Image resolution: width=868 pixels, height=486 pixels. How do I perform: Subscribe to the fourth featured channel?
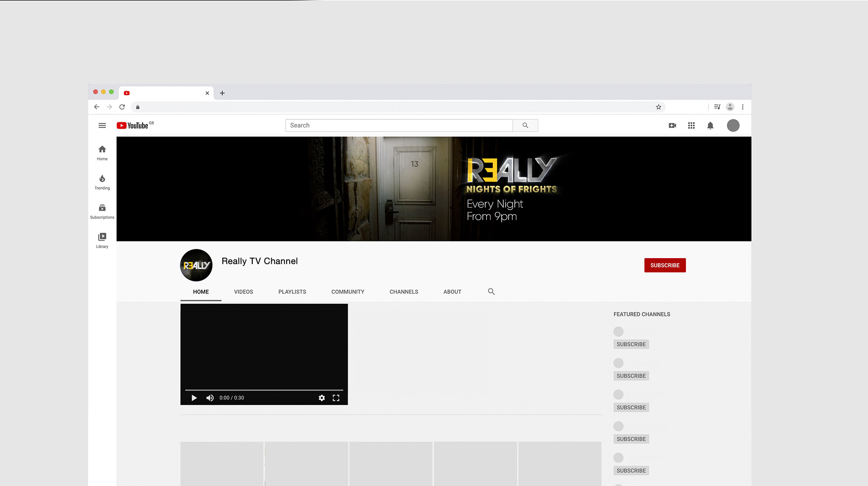pyautogui.click(x=631, y=439)
